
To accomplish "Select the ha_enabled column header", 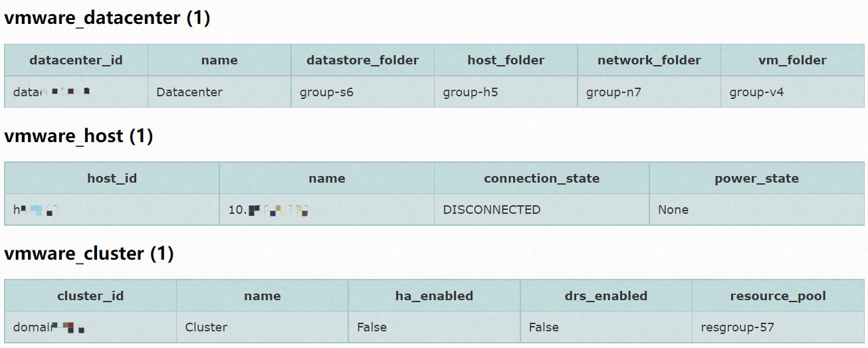I will (434, 296).
